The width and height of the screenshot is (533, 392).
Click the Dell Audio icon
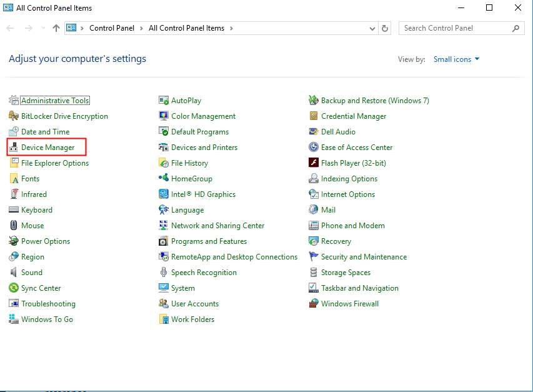click(x=314, y=132)
